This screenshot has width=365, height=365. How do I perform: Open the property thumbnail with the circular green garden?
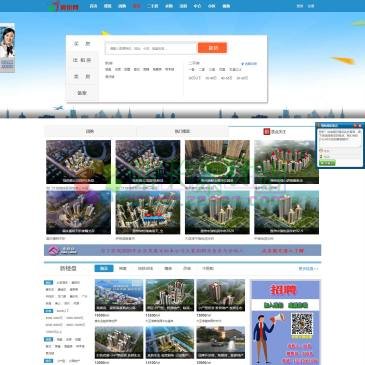coord(217,162)
